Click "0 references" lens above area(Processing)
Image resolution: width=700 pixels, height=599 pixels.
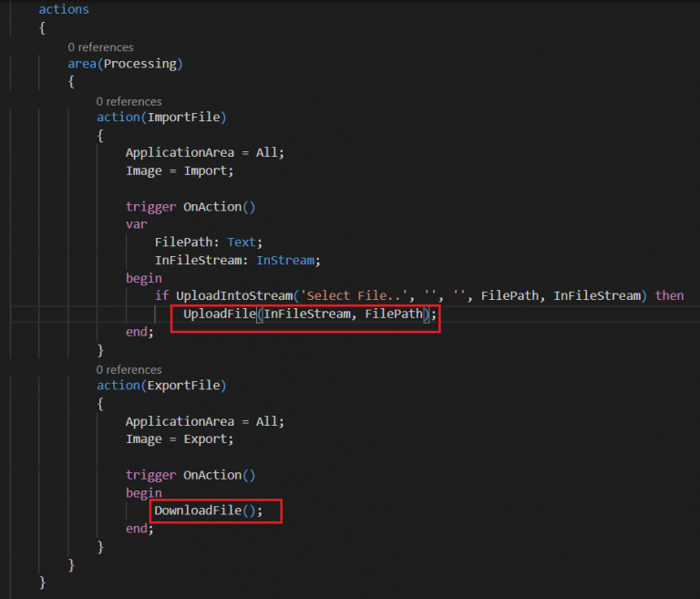(x=100, y=46)
